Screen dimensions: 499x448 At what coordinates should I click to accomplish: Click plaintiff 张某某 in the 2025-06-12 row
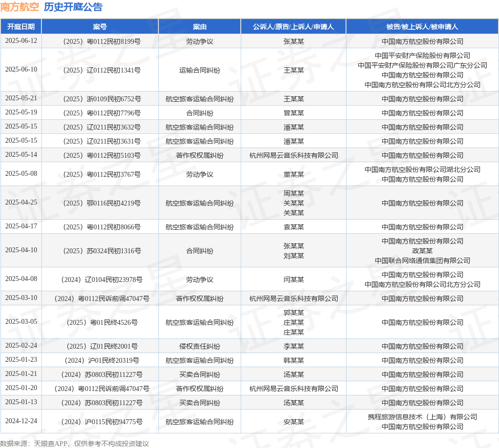(293, 41)
